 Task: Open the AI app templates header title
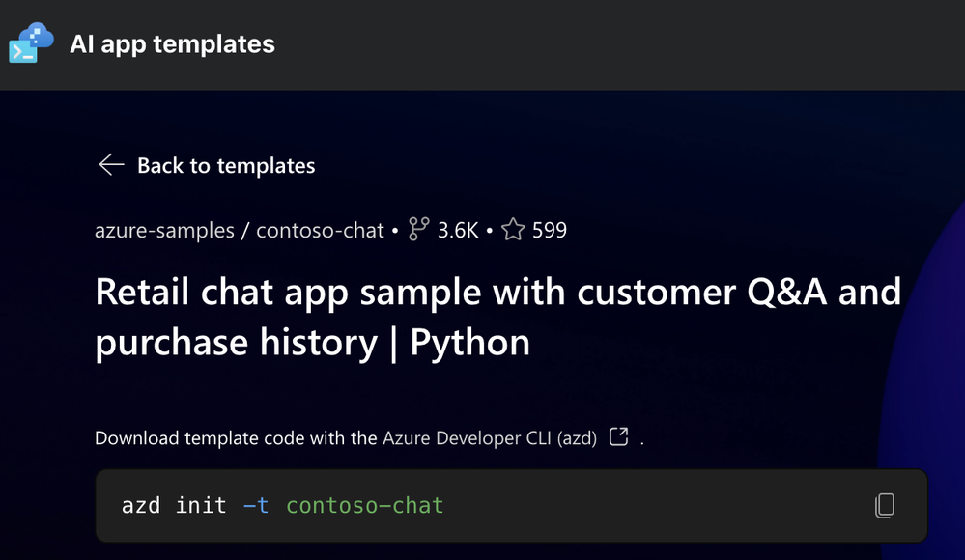(172, 44)
